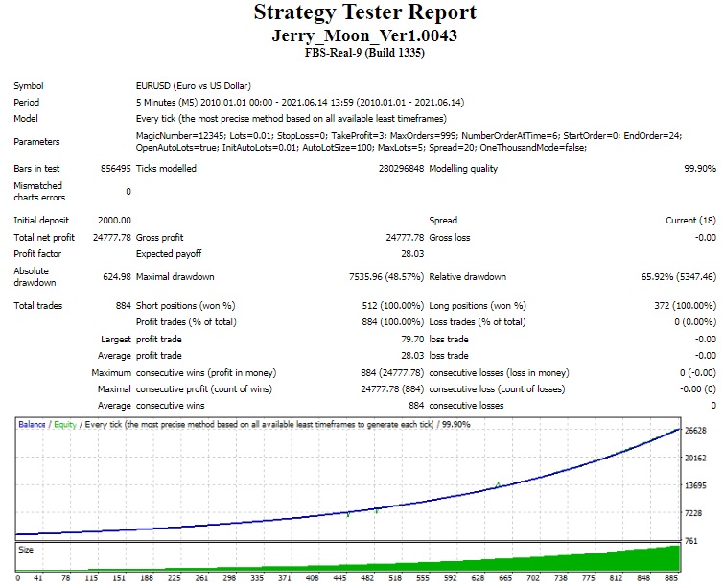The image size is (724, 588).
Task: Click the green marker near trade 445
Action: click(348, 514)
